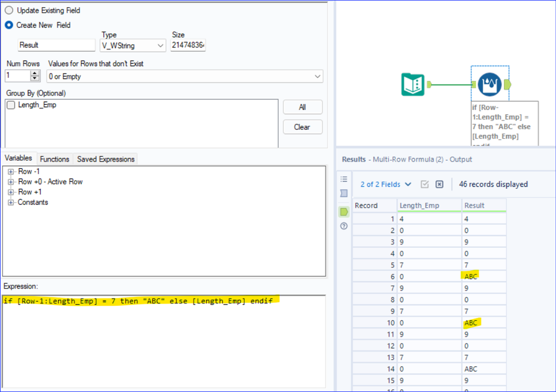Increase Num Rows with the up arrow
This screenshot has height=392, width=556.
coord(35,73)
